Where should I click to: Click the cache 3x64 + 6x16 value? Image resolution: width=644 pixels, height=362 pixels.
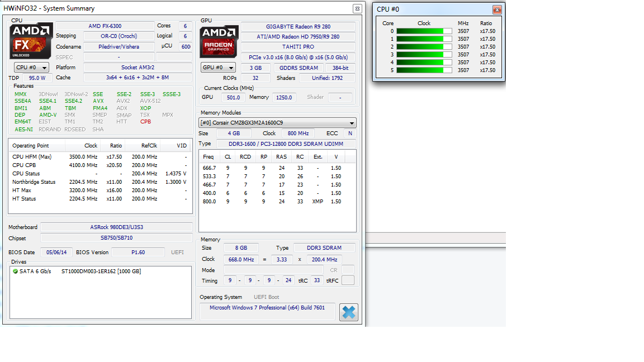coord(138,78)
